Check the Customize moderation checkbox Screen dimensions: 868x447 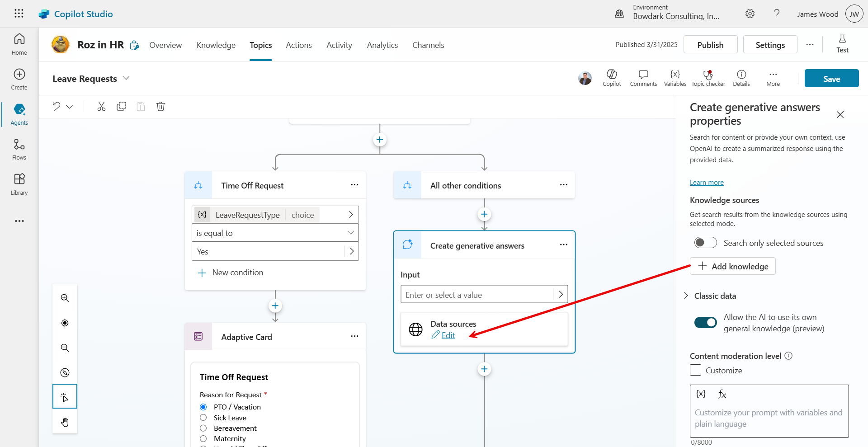[x=696, y=370]
